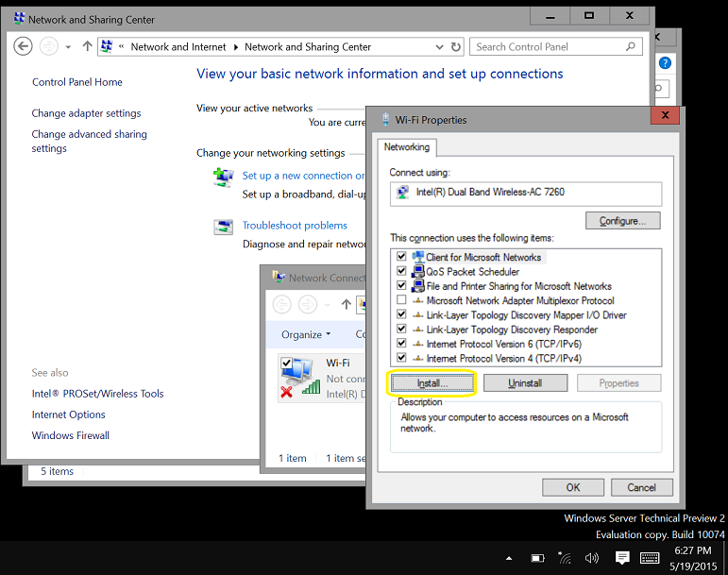Click the search magnifier icon in Control Panel
This screenshot has height=575, width=728.
(x=631, y=46)
